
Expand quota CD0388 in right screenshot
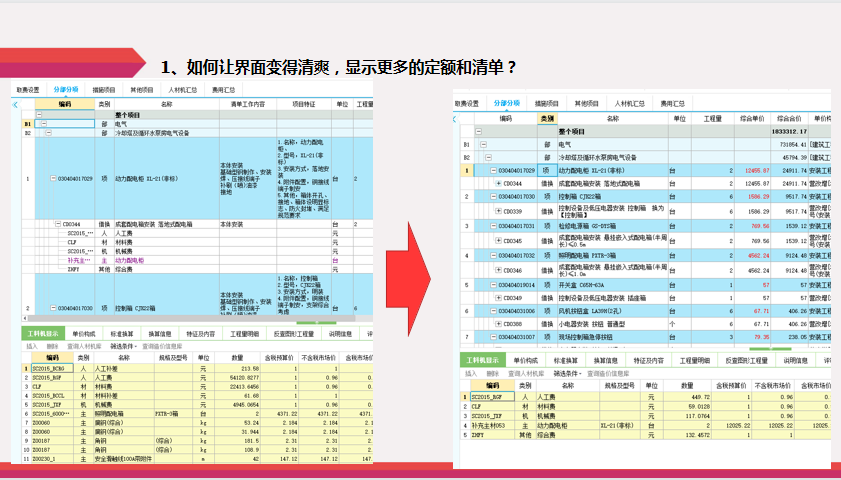click(x=498, y=324)
